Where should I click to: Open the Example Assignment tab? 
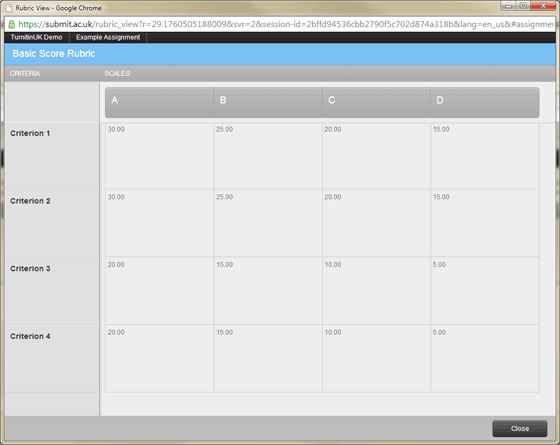[108, 37]
